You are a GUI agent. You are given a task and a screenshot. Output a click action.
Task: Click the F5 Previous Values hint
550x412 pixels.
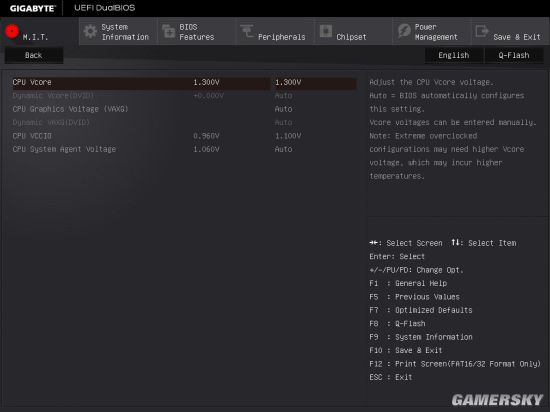coord(414,297)
